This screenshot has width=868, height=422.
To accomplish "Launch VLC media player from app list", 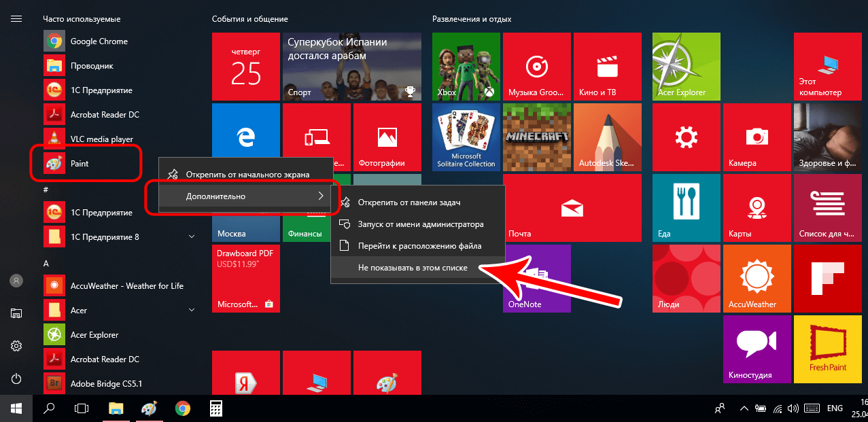I will (x=101, y=139).
